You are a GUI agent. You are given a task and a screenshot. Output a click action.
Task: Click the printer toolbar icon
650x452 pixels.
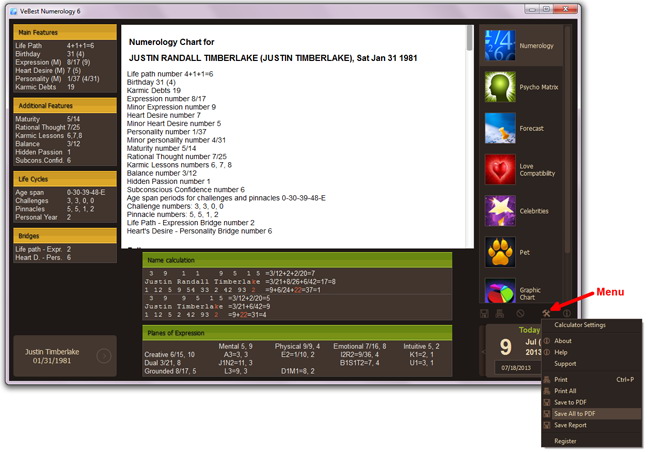500,313
